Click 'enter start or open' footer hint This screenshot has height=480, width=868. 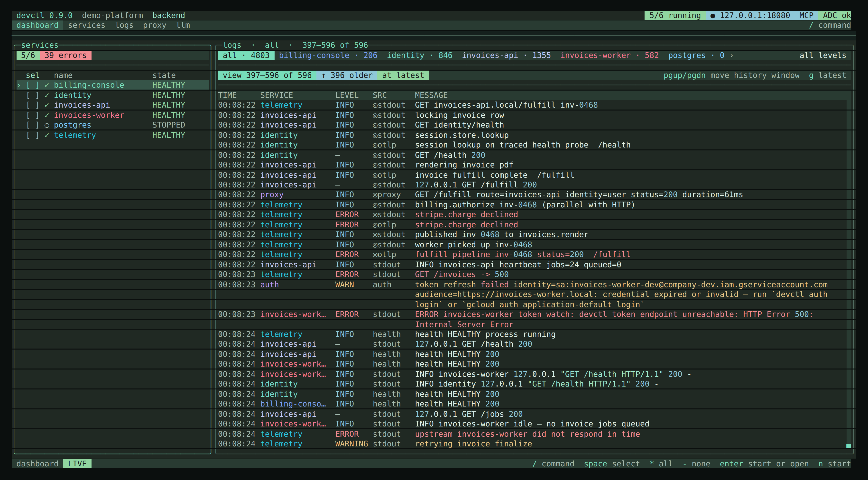click(764, 463)
